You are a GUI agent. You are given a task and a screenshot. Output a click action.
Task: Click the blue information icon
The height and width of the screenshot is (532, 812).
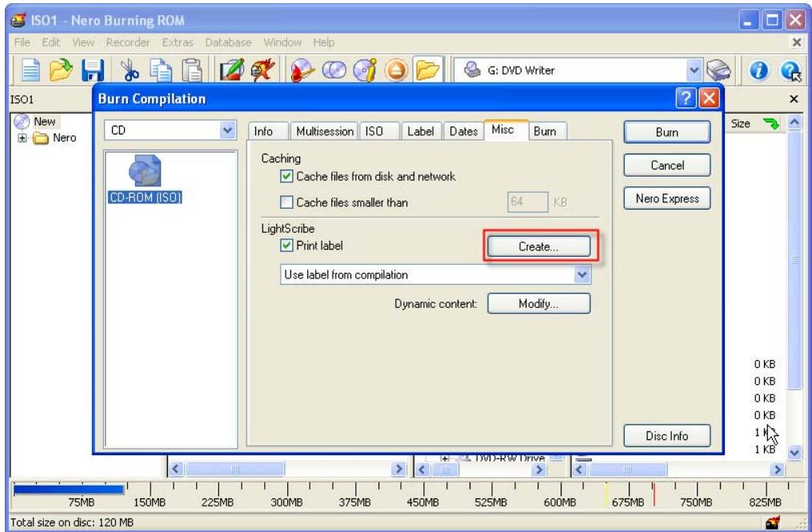tap(758, 70)
